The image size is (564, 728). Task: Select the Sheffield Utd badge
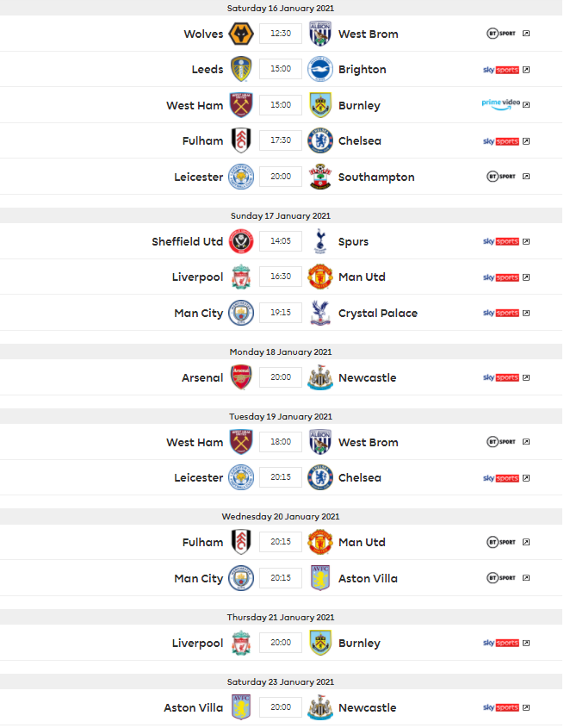coord(240,242)
